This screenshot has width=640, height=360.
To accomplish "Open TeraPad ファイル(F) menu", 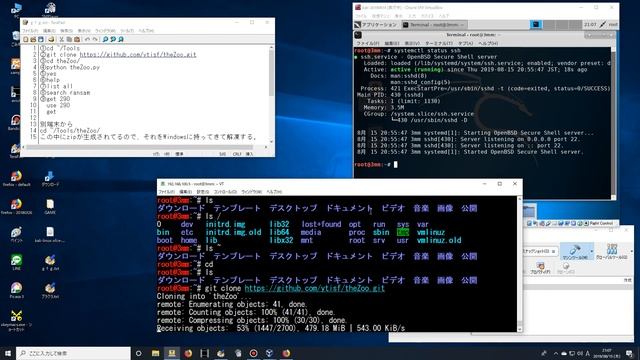I will point(29,31).
